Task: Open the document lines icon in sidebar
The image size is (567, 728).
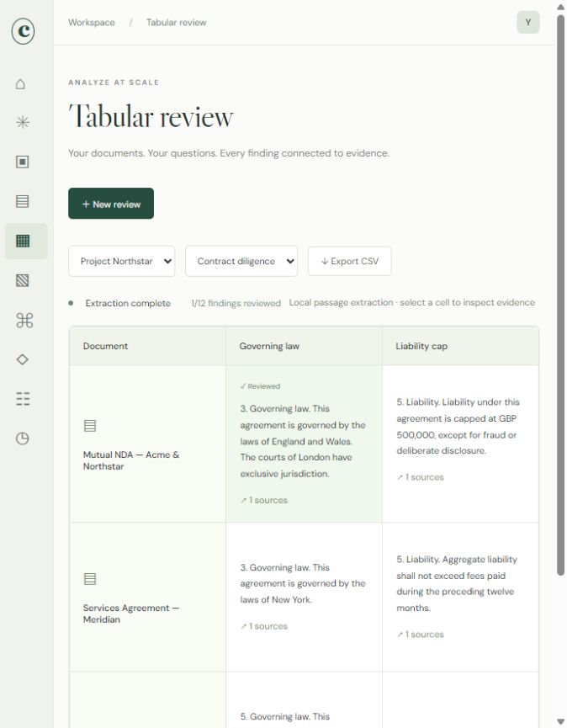Action: coord(22,201)
